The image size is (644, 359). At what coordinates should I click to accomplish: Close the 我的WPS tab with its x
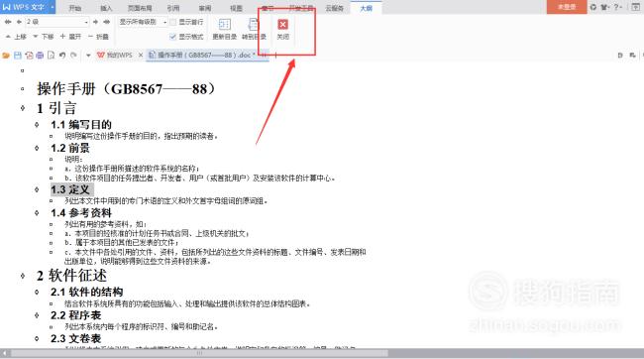coord(141,55)
